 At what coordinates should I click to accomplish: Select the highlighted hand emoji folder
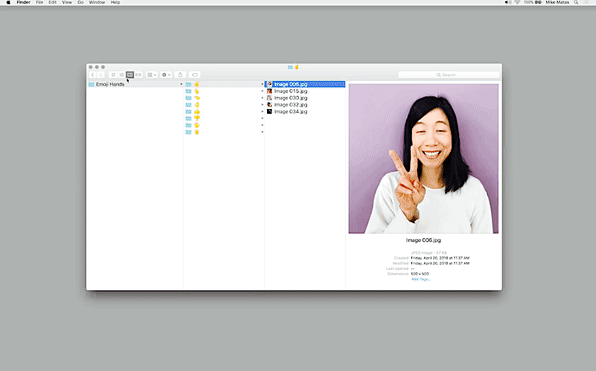click(x=224, y=84)
